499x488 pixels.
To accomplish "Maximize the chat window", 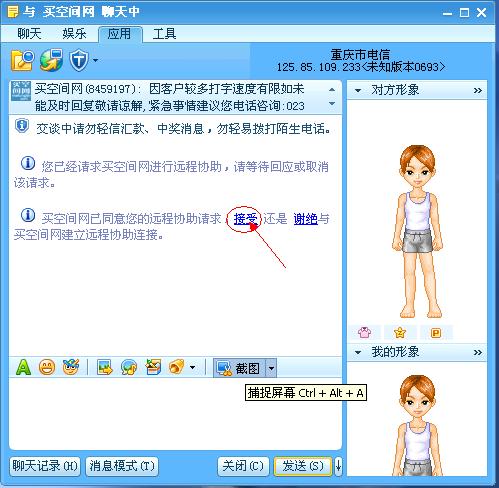I will click(x=464, y=13).
